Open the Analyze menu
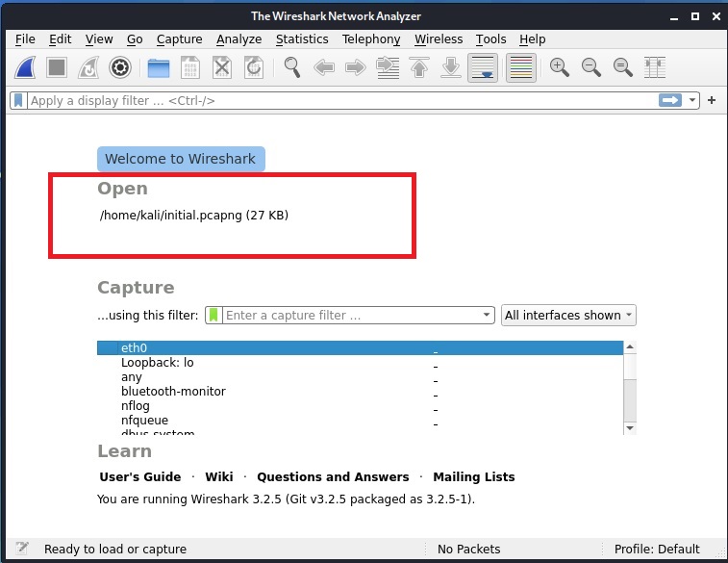This screenshot has height=563, width=728. tap(239, 39)
